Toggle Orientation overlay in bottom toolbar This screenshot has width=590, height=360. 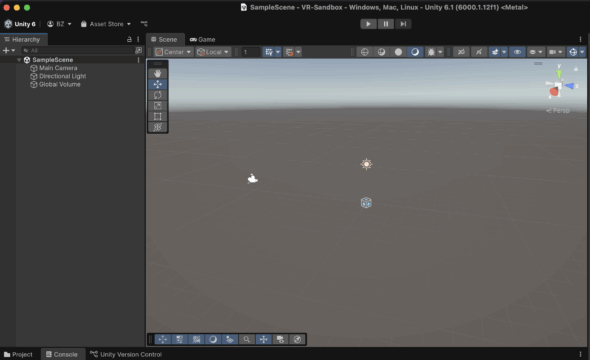point(263,339)
